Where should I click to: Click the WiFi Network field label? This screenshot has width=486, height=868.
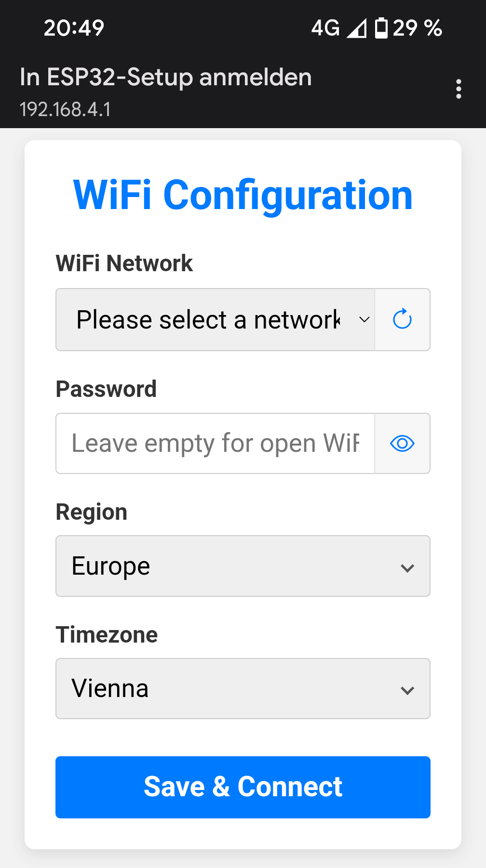(124, 263)
